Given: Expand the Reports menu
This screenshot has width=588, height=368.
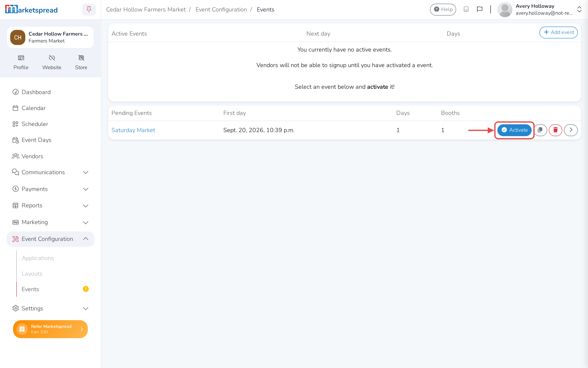Looking at the screenshot, I should (50, 206).
